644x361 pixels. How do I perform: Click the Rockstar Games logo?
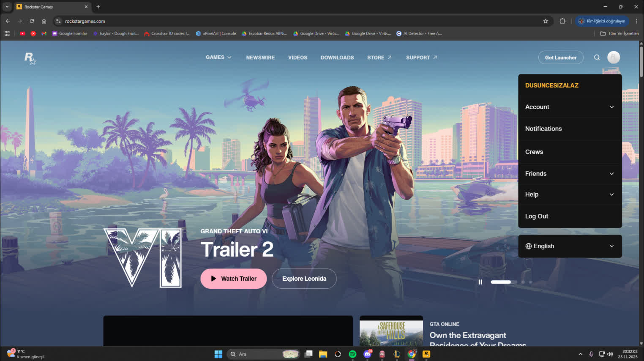click(30, 58)
